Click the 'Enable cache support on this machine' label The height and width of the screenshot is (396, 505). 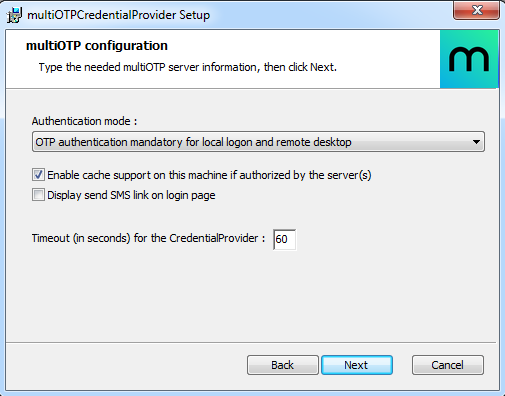(x=209, y=175)
